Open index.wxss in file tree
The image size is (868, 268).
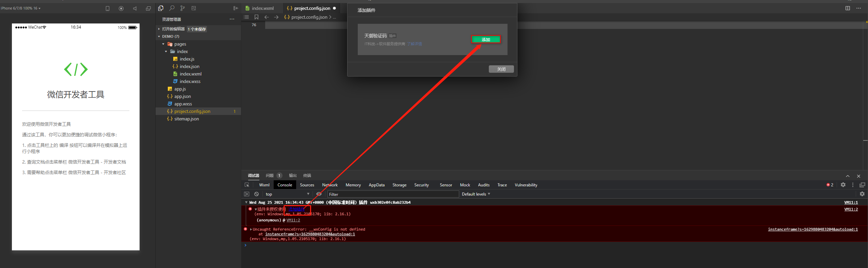click(190, 81)
